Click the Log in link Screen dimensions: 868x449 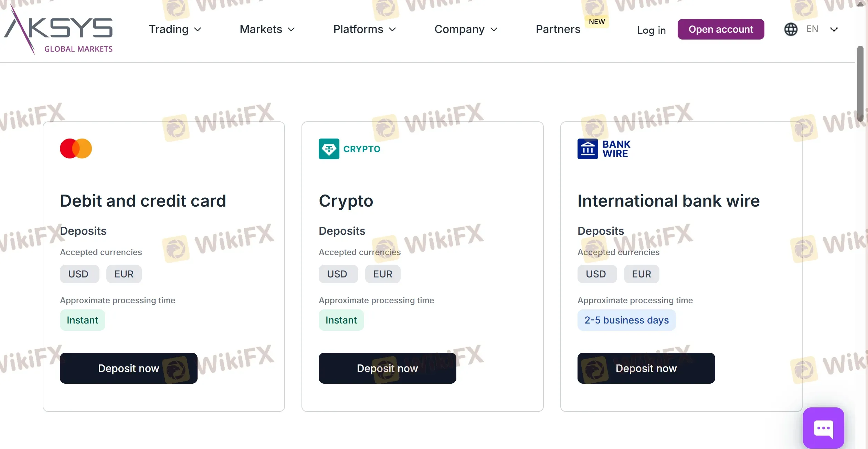point(651,30)
